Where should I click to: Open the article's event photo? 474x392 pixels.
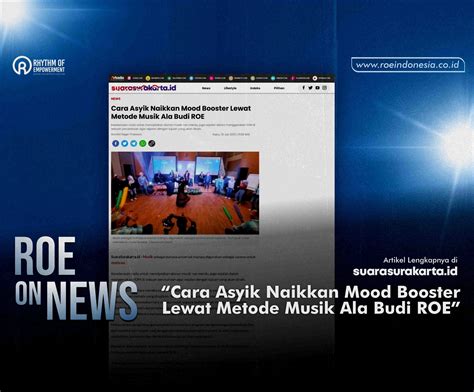click(185, 193)
